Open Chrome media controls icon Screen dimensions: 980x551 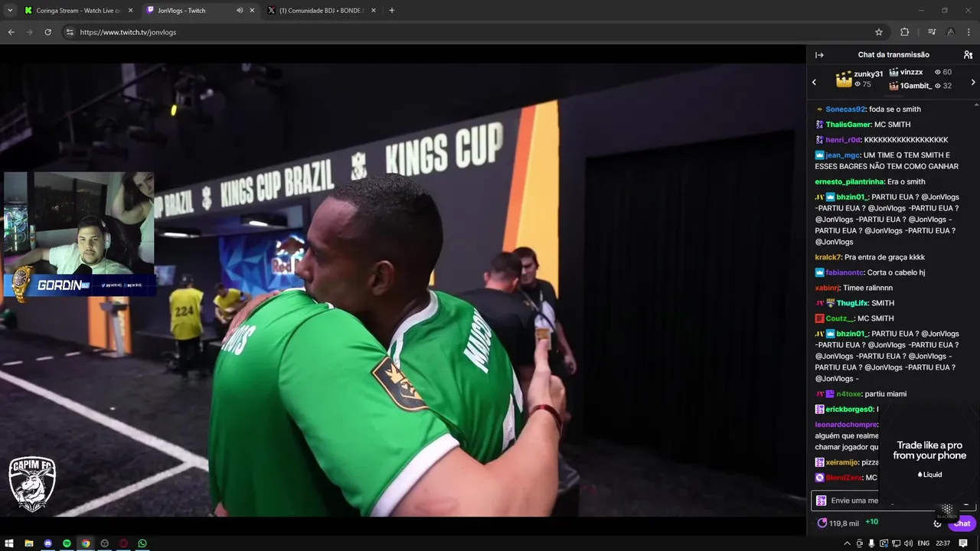[932, 32]
